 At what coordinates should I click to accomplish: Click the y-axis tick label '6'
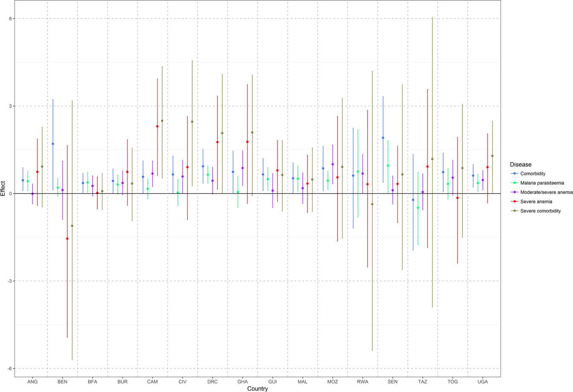[10, 18]
